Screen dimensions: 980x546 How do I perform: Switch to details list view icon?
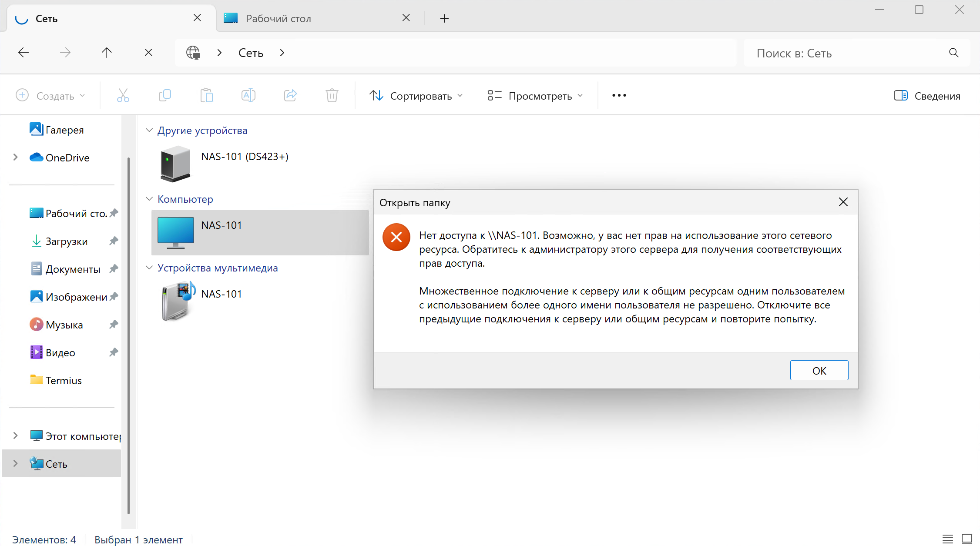tap(947, 539)
